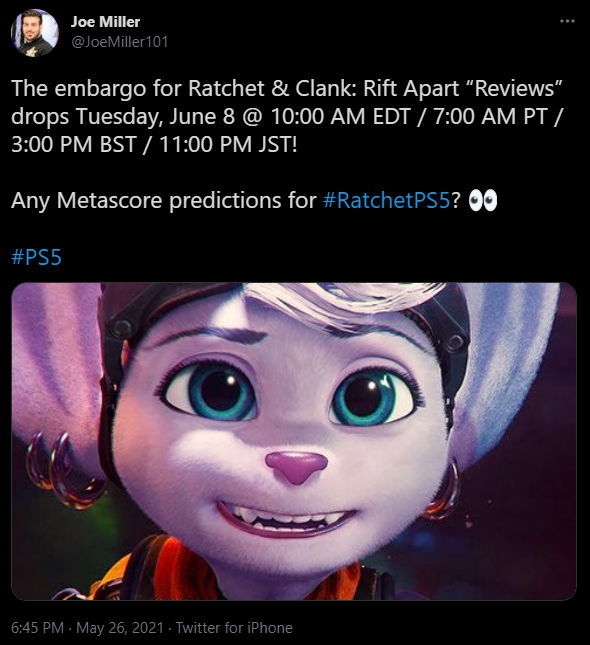The image size is (590, 645).
Task: Open the #PS5 hashtag
Action: click(37, 257)
